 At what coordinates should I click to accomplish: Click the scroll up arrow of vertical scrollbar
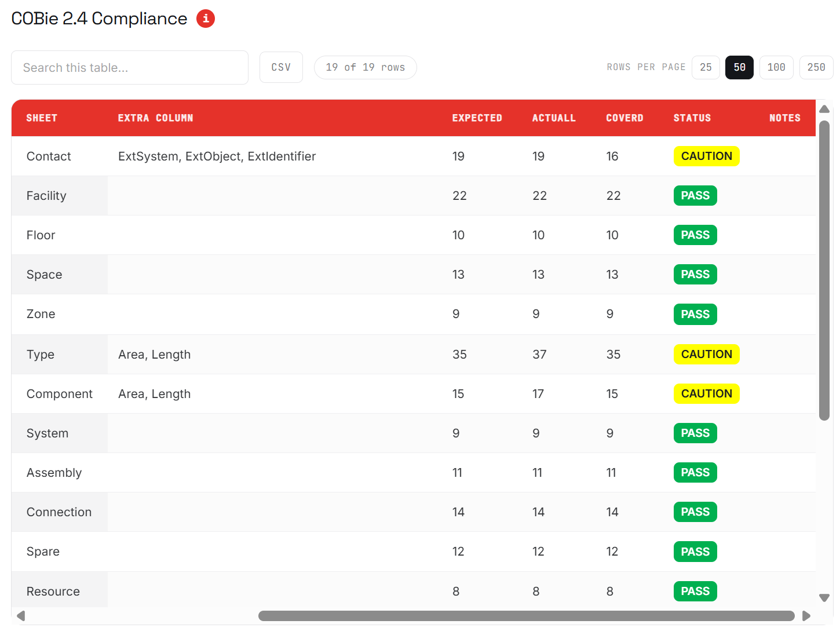pyautogui.click(x=824, y=109)
